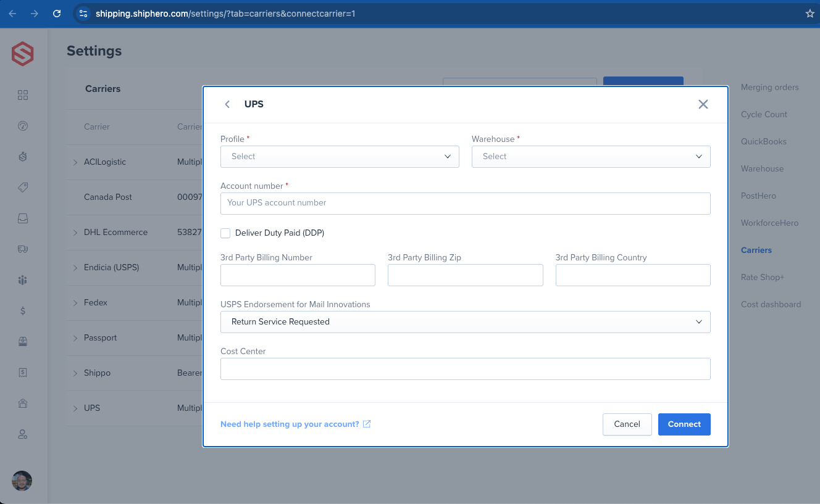Expand the UPS carrier row chevron
Viewport: 820px width, 504px height.
click(x=75, y=408)
